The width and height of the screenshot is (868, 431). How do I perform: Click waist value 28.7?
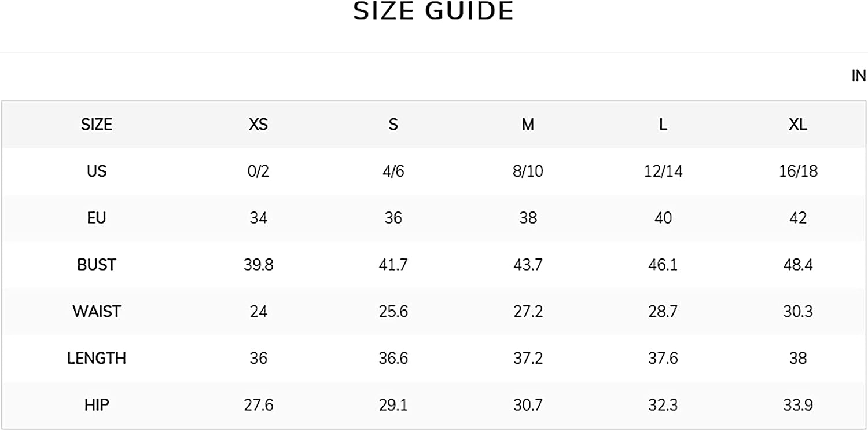click(663, 312)
